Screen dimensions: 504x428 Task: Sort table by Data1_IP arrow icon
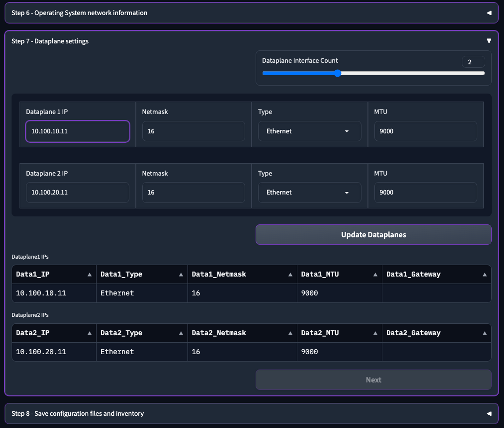89,274
